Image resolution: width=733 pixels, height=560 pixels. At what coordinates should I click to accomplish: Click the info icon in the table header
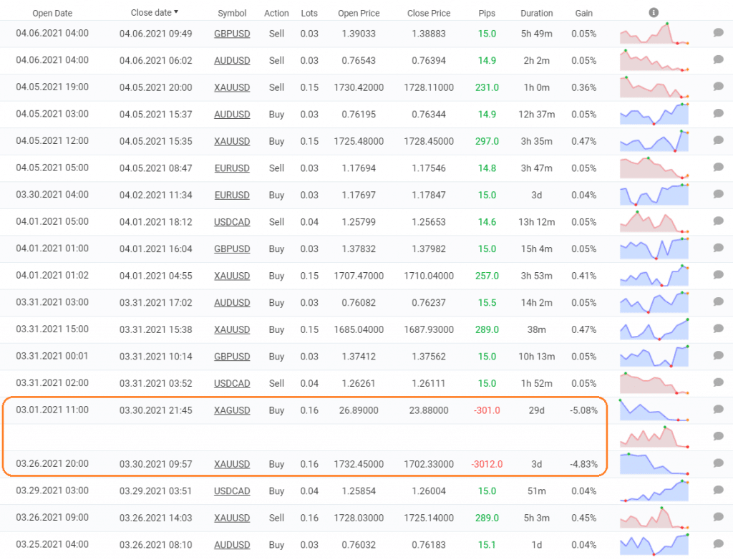click(x=654, y=12)
